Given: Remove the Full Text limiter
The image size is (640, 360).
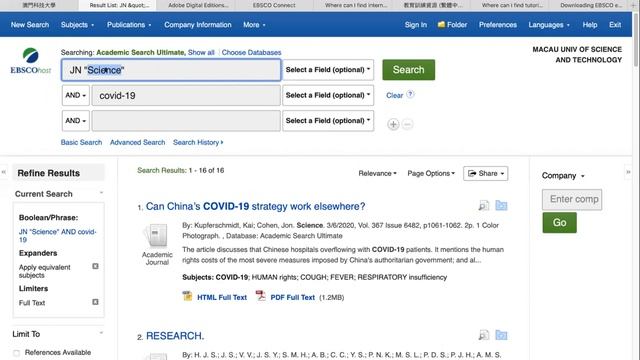Looking at the screenshot, I should tap(95, 302).
